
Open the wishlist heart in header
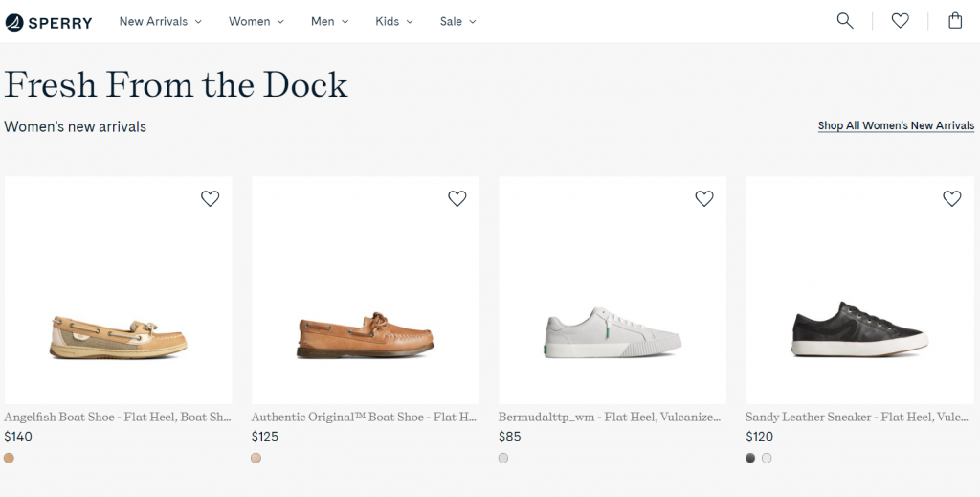click(900, 21)
